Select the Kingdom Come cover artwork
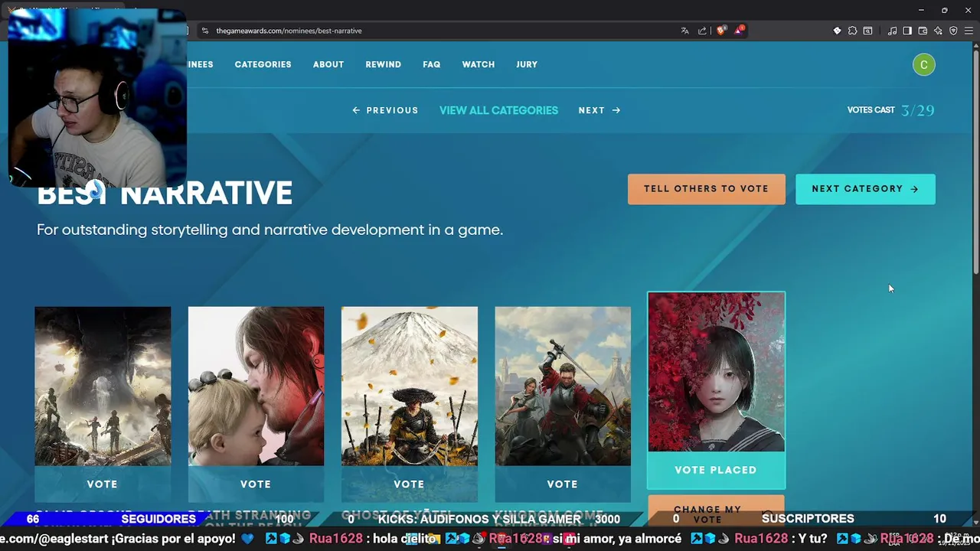980x551 pixels. [563, 386]
